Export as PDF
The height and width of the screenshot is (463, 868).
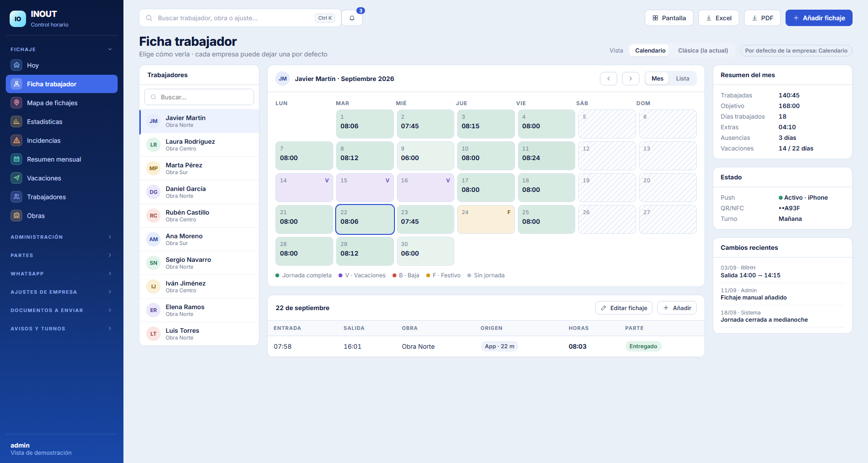(762, 18)
